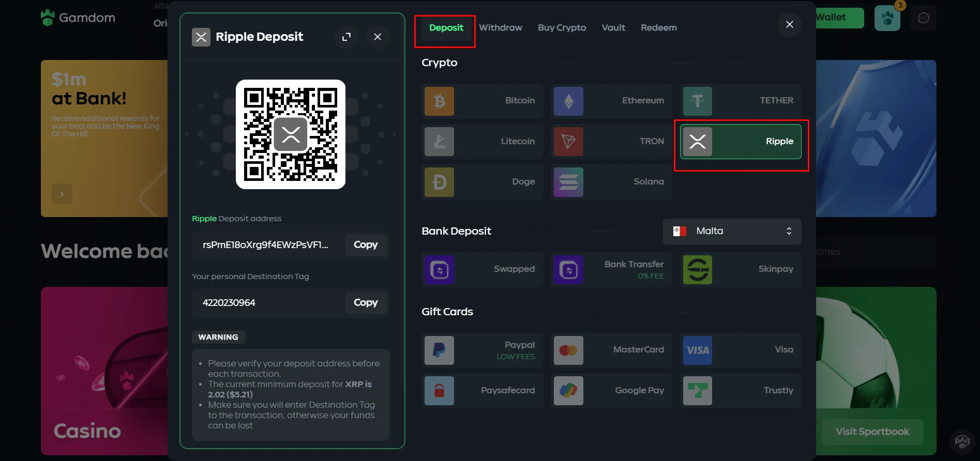The image size is (980, 461).
Task: Open notifications avatar with badge 3
Action: coord(887,18)
